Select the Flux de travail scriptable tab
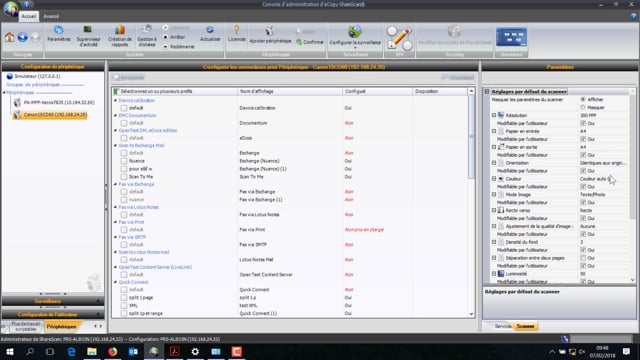This screenshot has width=640, height=360. pos(25,327)
